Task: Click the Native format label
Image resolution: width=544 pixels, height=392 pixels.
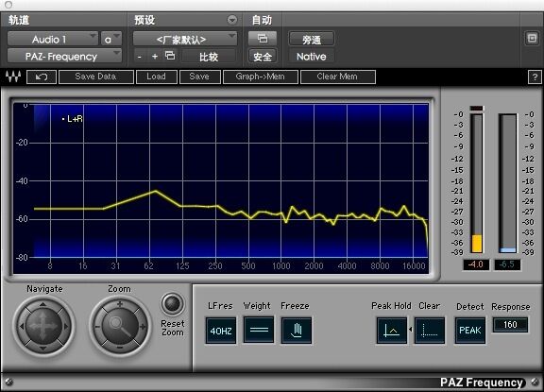Action: tap(312, 57)
